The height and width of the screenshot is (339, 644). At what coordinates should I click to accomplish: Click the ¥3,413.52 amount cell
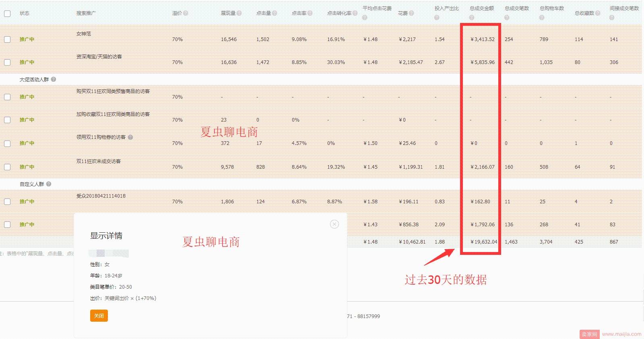(x=483, y=39)
